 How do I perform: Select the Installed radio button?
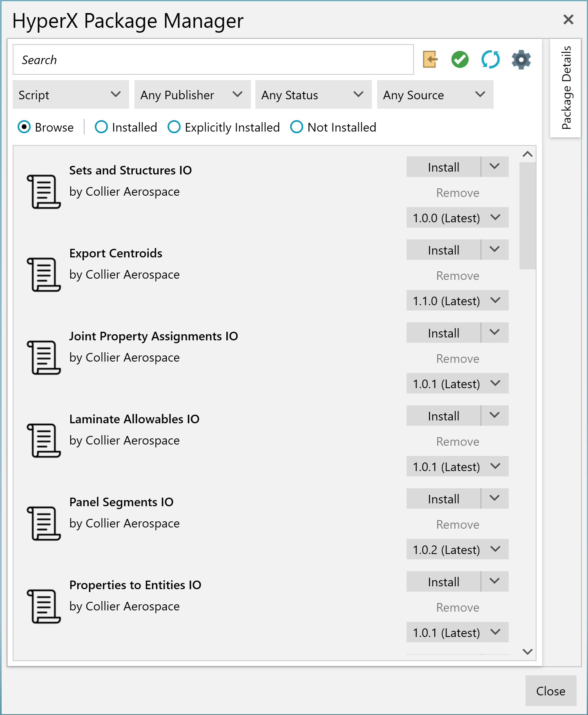click(x=101, y=127)
